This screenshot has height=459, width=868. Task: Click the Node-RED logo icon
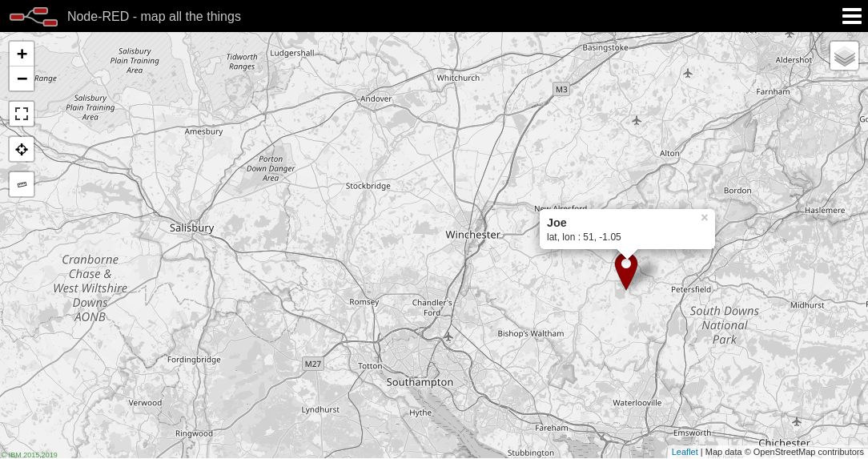(x=33, y=16)
